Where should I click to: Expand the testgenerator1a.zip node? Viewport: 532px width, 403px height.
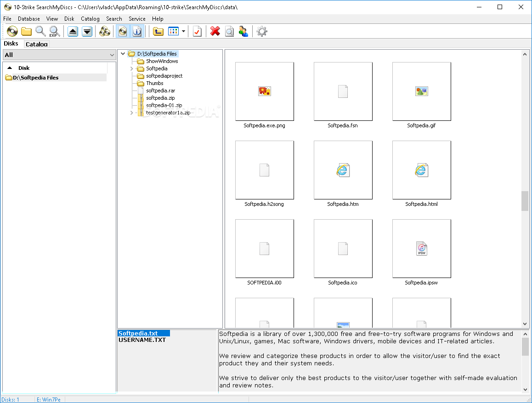tap(132, 113)
